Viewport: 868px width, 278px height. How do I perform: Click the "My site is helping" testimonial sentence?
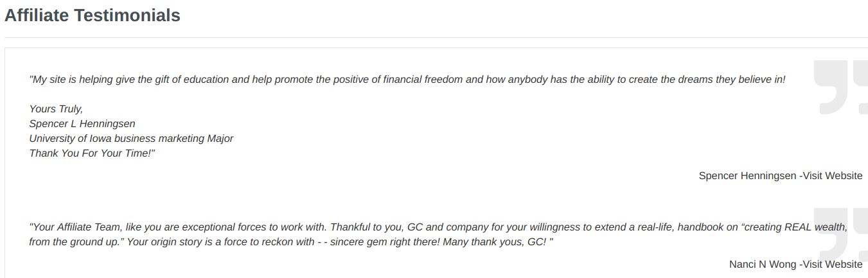[407, 80]
